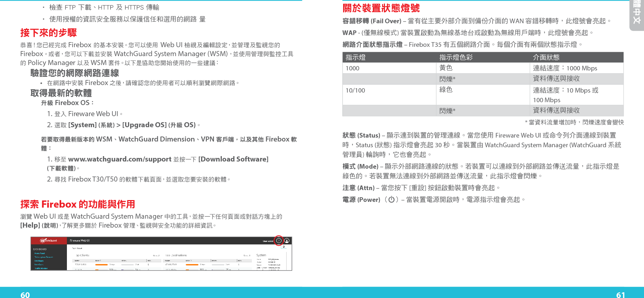
Task: Click the Fireware Web UI title in screenshot
Action: [80, 240]
